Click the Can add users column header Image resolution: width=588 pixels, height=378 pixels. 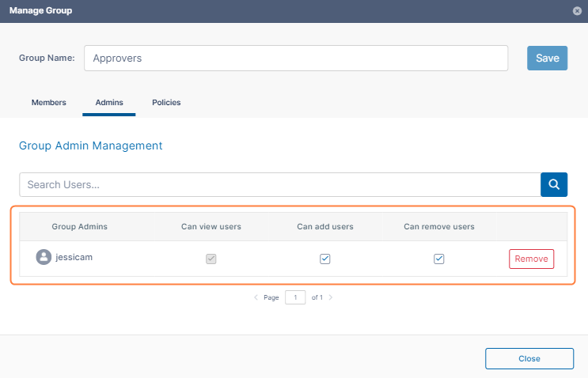[x=325, y=227]
